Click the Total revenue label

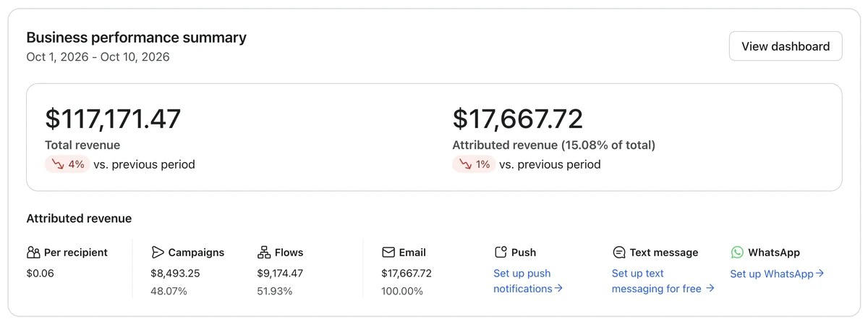82,145
